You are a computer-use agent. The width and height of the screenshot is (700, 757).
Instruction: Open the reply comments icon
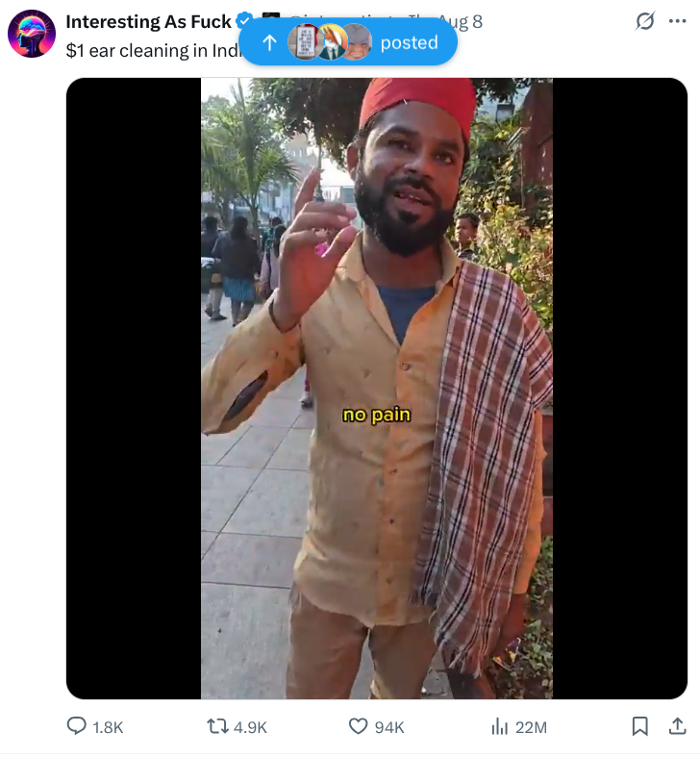[x=76, y=726]
